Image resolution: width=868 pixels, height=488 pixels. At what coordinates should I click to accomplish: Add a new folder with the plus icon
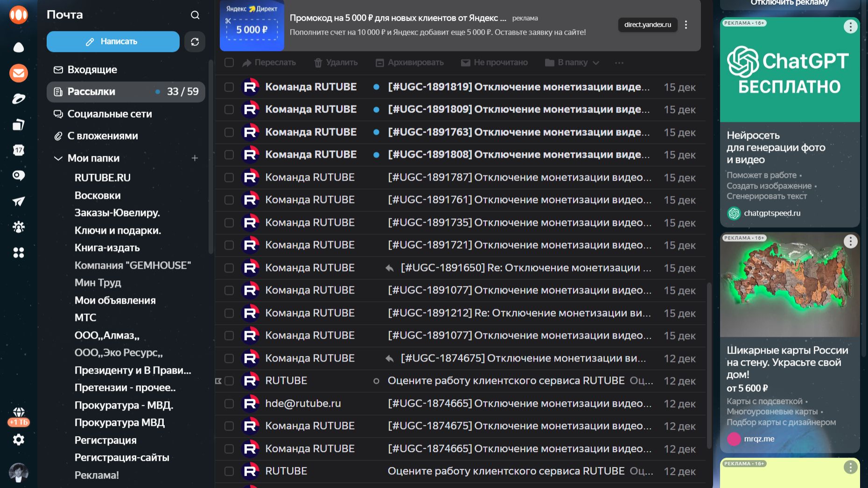195,158
